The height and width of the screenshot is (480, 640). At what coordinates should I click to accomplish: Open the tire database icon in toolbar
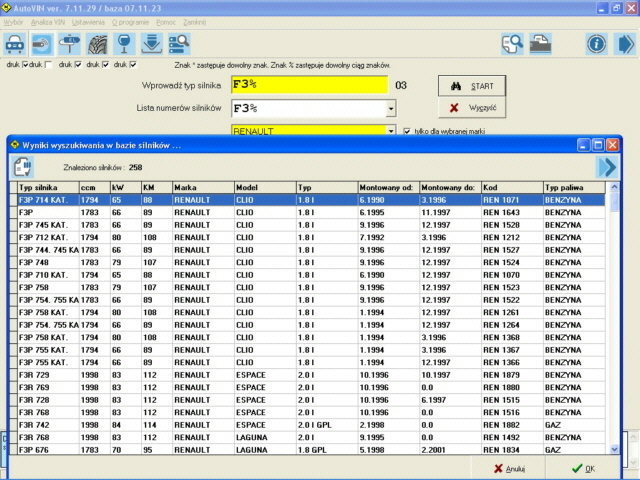click(97, 43)
